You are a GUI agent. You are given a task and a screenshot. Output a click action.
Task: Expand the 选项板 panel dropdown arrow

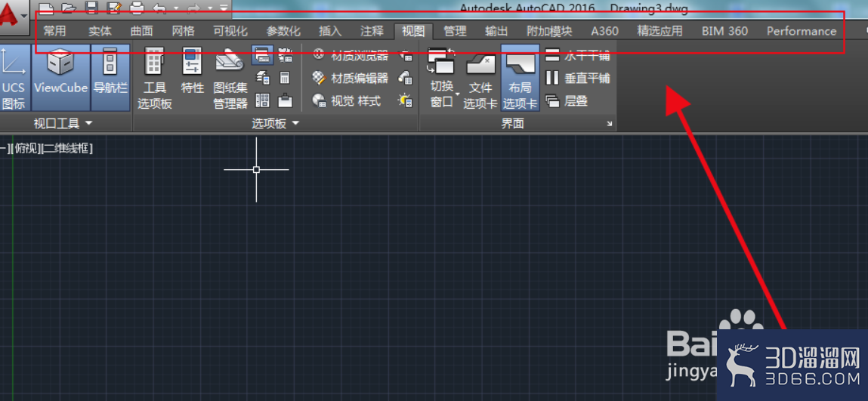295,123
